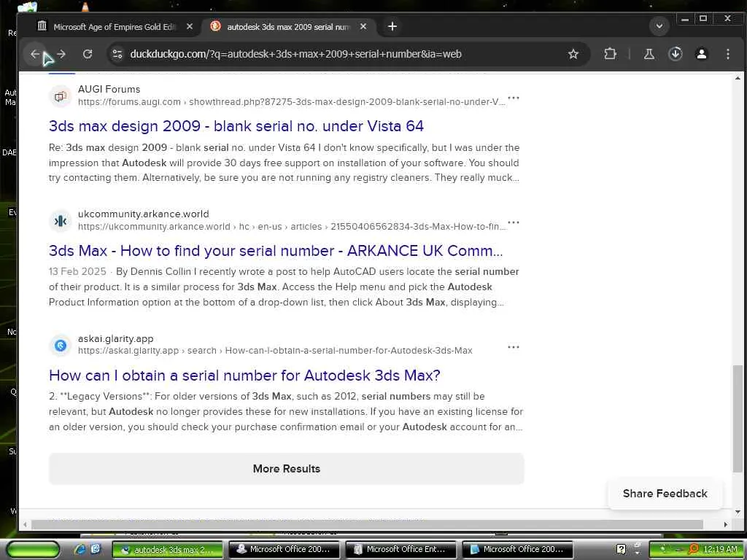Open askai.glarity.app result options menu
This screenshot has height=560, width=747.
click(x=514, y=346)
